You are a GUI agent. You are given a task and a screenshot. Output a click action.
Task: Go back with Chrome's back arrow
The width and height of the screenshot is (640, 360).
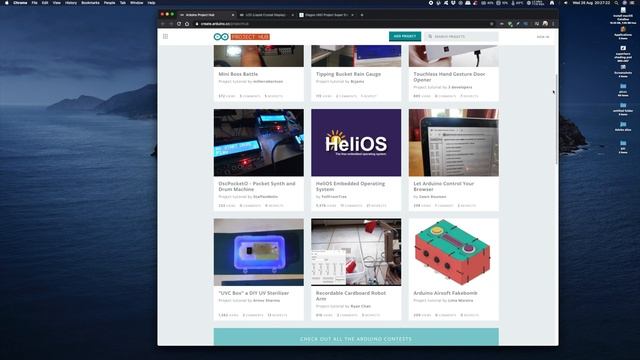click(163, 24)
